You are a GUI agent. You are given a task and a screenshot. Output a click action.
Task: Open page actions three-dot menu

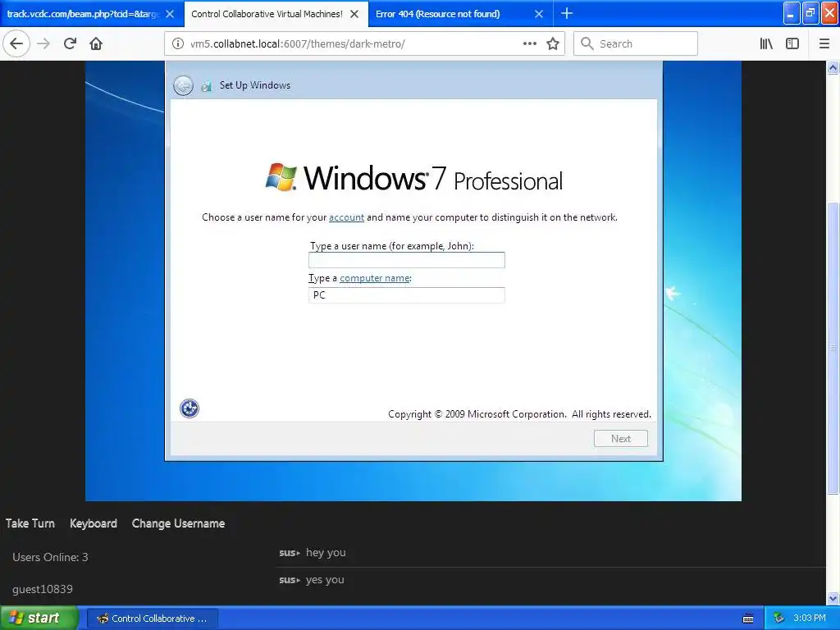click(529, 43)
